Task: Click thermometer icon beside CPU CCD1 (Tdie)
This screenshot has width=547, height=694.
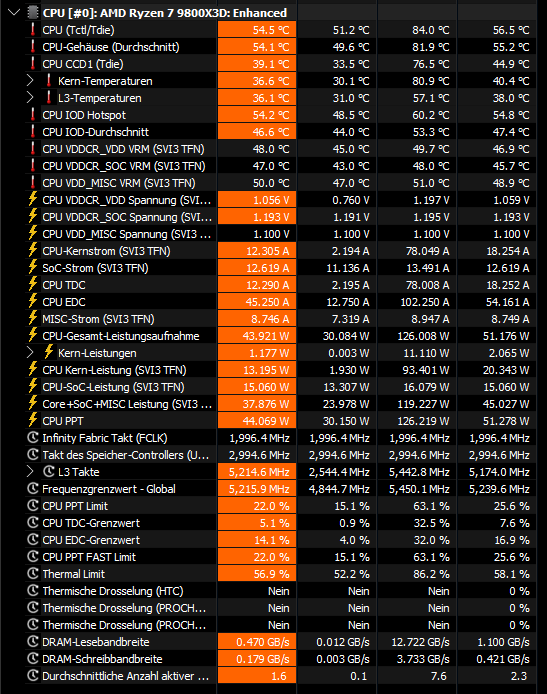Action: point(33,64)
